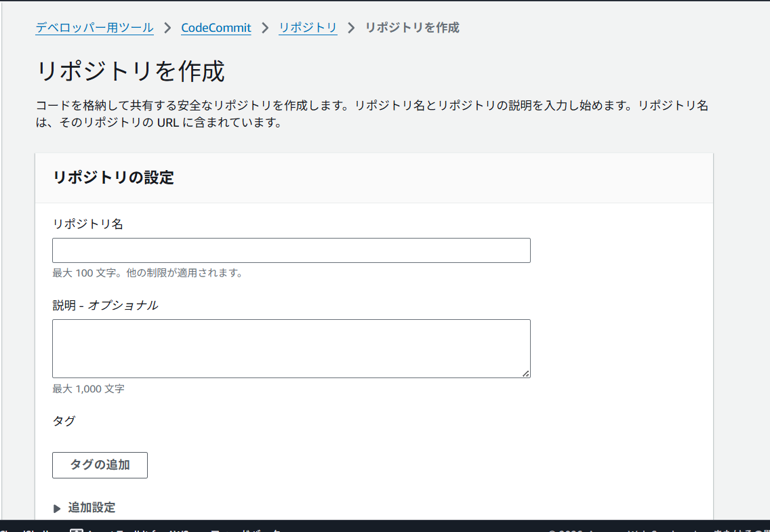
Task: Click the textarea resize handle in 説明
Action: pyautogui.click(x=525, y=373)
